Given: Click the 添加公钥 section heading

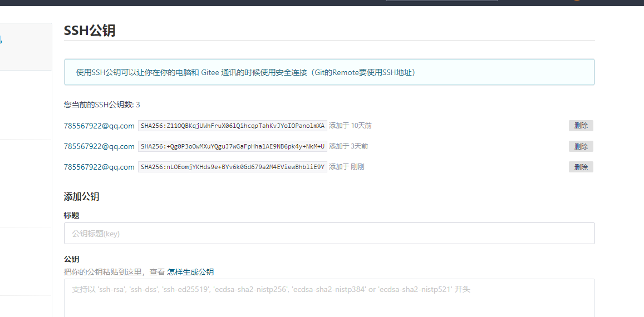Looking at the screenshot, I should [x=81, y=196].
